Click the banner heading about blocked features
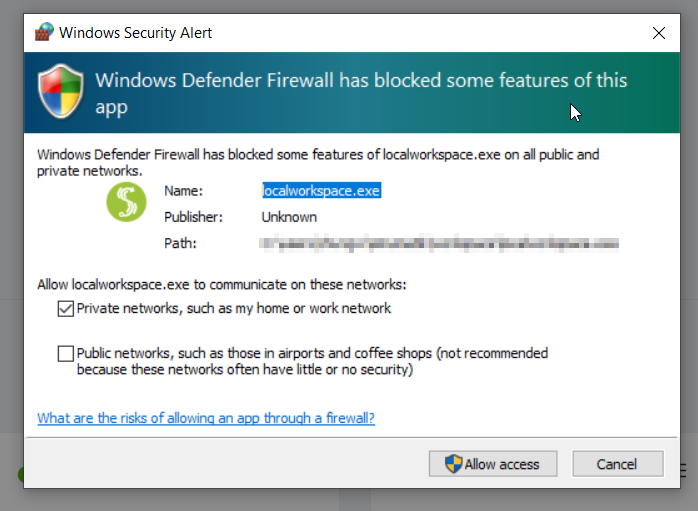Image resolution: width=698 pixels, height=511 pixels. (x=361, y=93)
